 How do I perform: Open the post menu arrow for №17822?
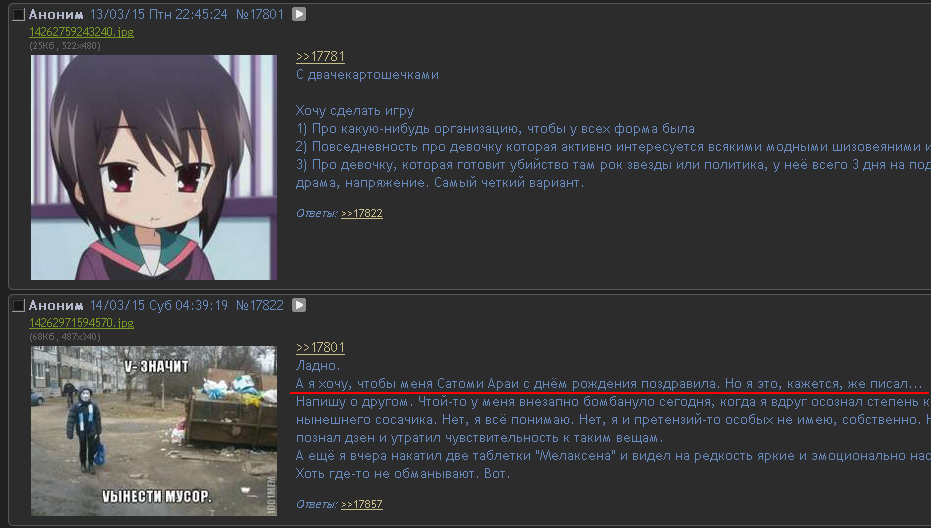tap(299, 305)
